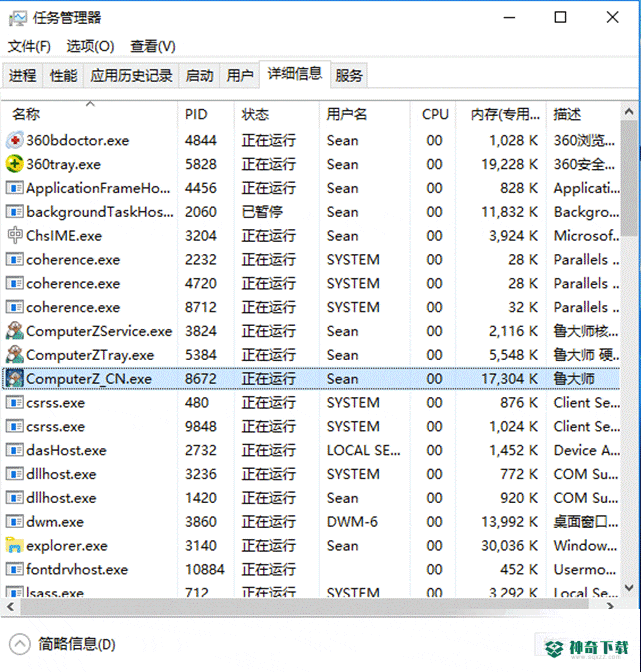
Task: Sort by the 内存(专用... column header
Action: click(x=501, y=114)
